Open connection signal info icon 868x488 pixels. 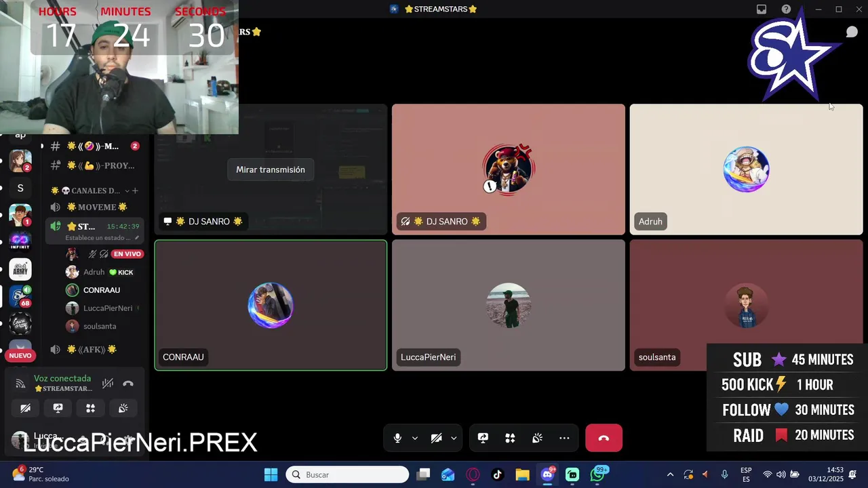(x=20, y=384)
